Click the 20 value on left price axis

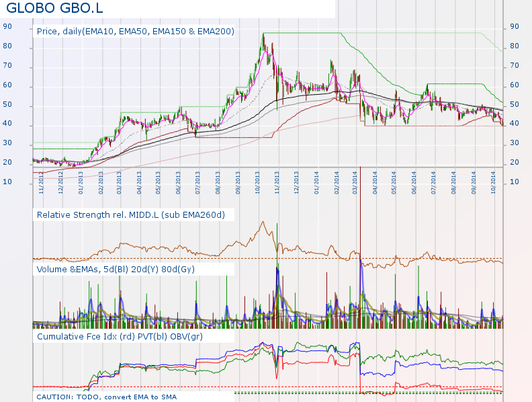pyautogui.click(x=7, y=162)
